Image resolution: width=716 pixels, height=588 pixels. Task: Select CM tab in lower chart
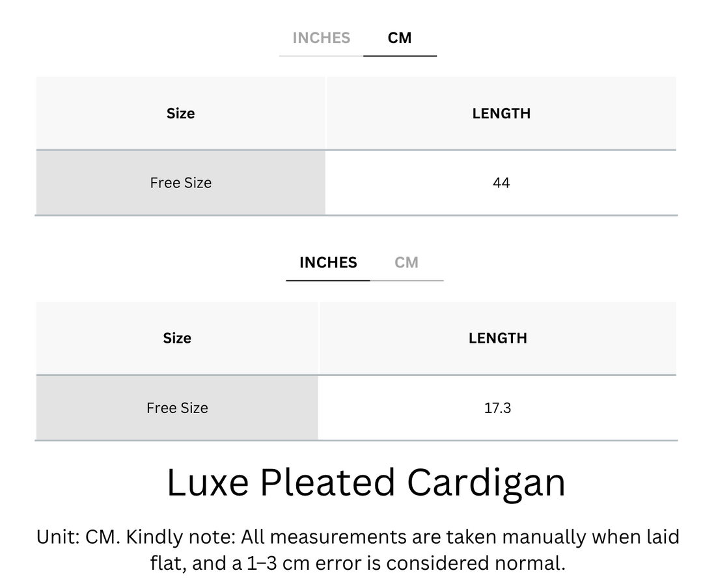click(x=406, y=263)
